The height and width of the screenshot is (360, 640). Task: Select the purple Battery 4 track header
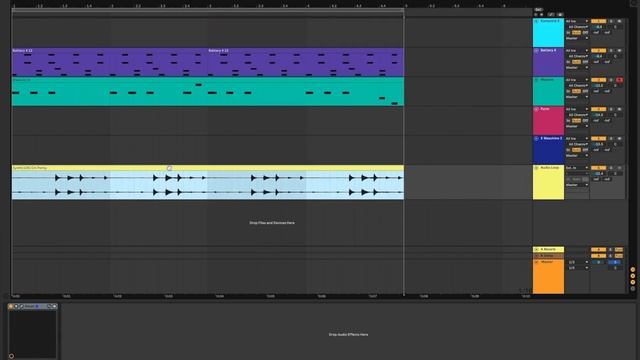549,62
